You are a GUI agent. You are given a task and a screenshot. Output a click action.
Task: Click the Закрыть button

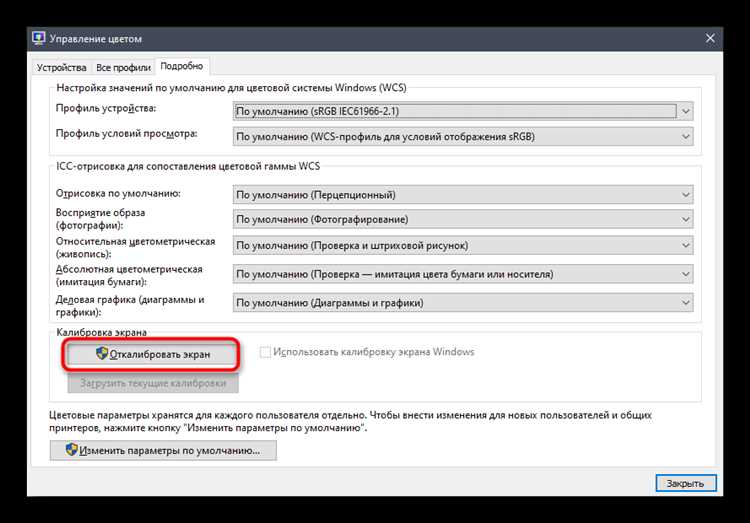click(x=686, y=483)
